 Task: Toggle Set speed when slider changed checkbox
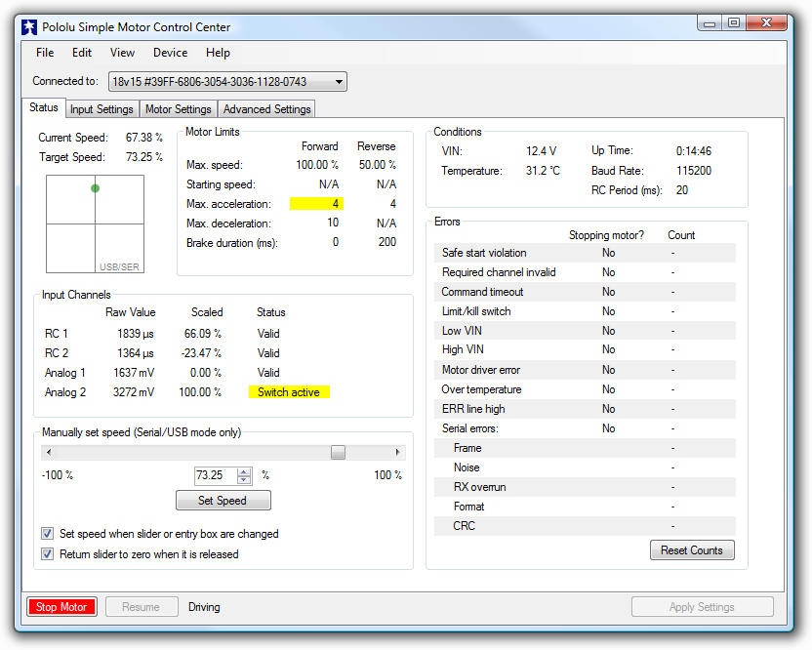point(47,534)
